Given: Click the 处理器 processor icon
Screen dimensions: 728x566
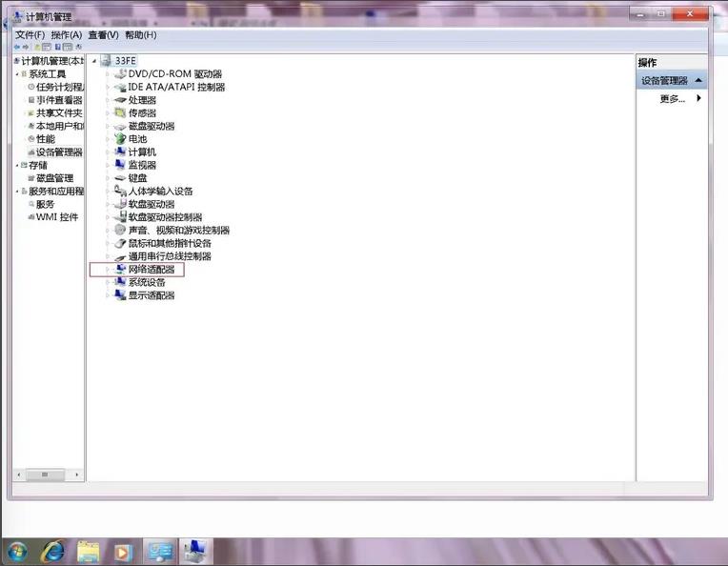Looking at the screenshot, I should coord(120,100).
